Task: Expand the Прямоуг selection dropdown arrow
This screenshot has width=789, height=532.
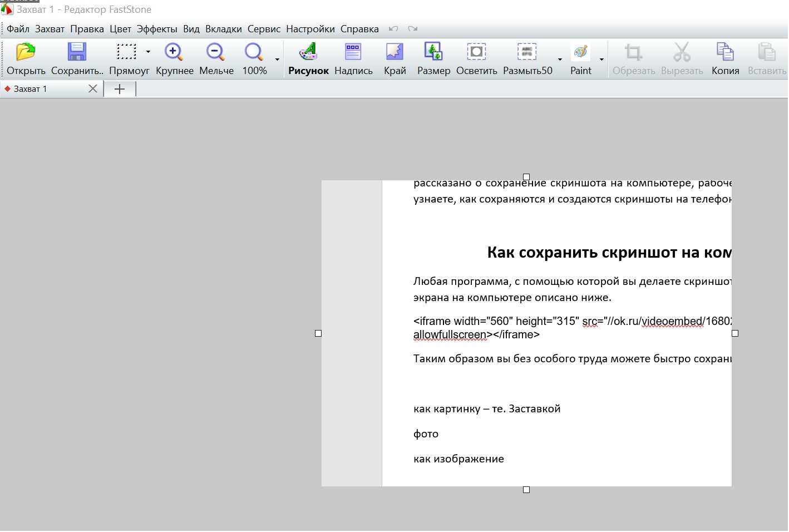Action: point(148,52)
